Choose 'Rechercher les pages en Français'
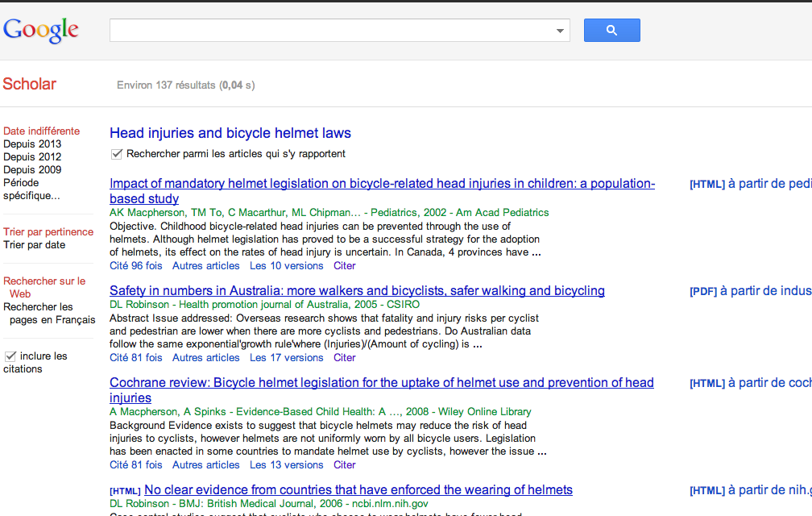Viewport: 812px width, 516px height. [49, 314]
